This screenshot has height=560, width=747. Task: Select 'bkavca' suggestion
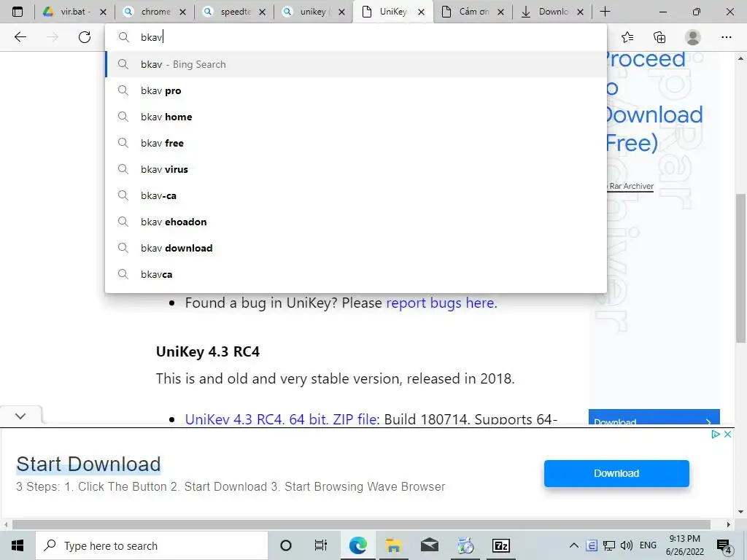356,274
